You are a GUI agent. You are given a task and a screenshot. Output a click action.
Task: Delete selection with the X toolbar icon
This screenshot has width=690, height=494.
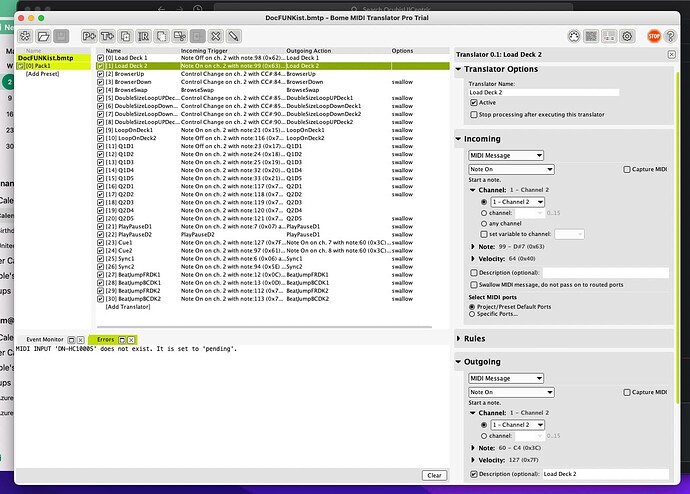click(216, 36)
